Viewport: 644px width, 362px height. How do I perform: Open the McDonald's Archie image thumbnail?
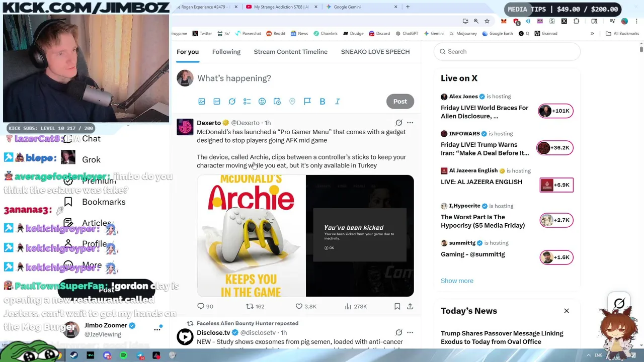251,236
